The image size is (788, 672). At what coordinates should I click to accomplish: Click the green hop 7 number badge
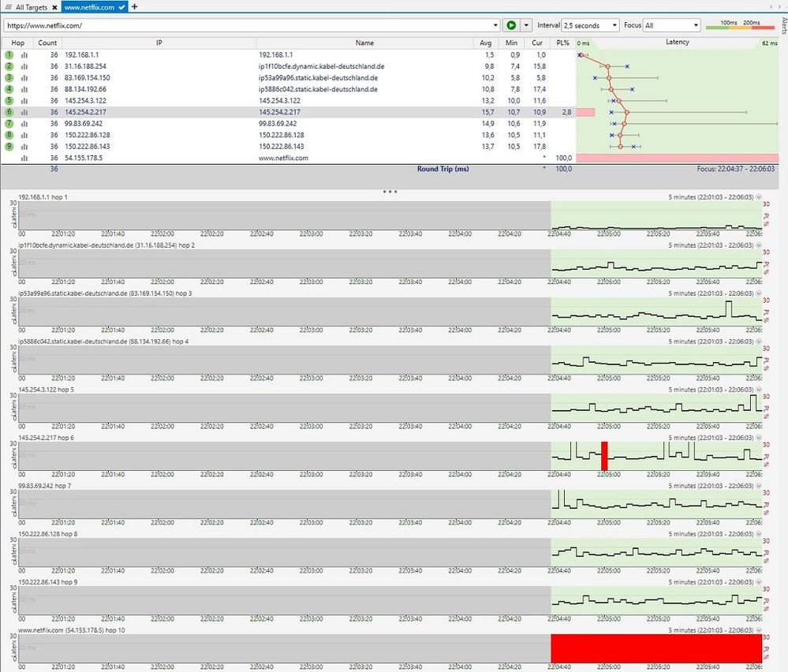tap(9, 123)
